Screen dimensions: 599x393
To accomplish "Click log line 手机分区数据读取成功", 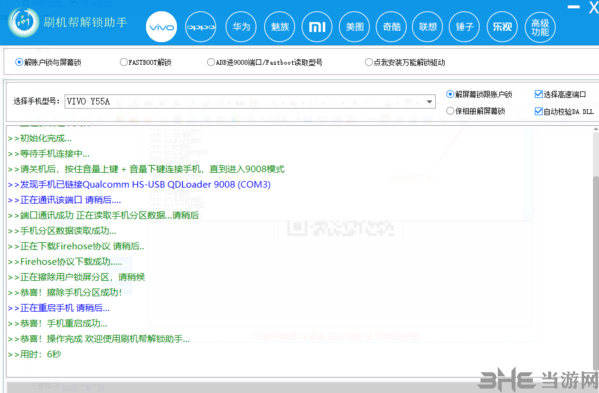I will [x=62, y=231].
